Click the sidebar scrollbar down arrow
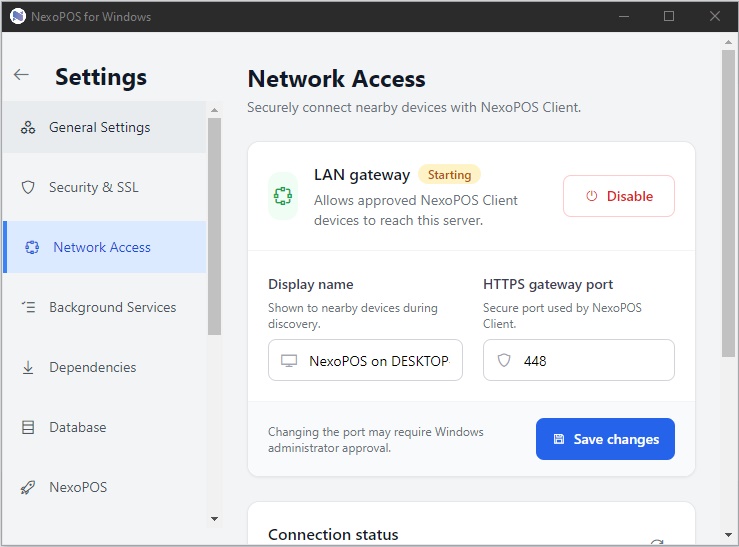The height and width of the screenshot is (547, 739). (214, 519)
